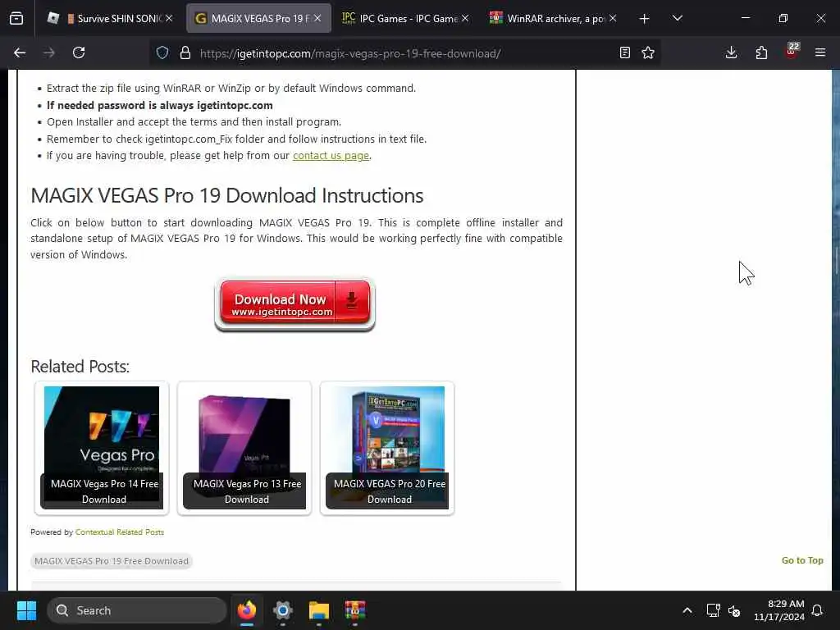Toggle reader view icon in address bar
Viewport: 840px width, 630px height.
624,52
